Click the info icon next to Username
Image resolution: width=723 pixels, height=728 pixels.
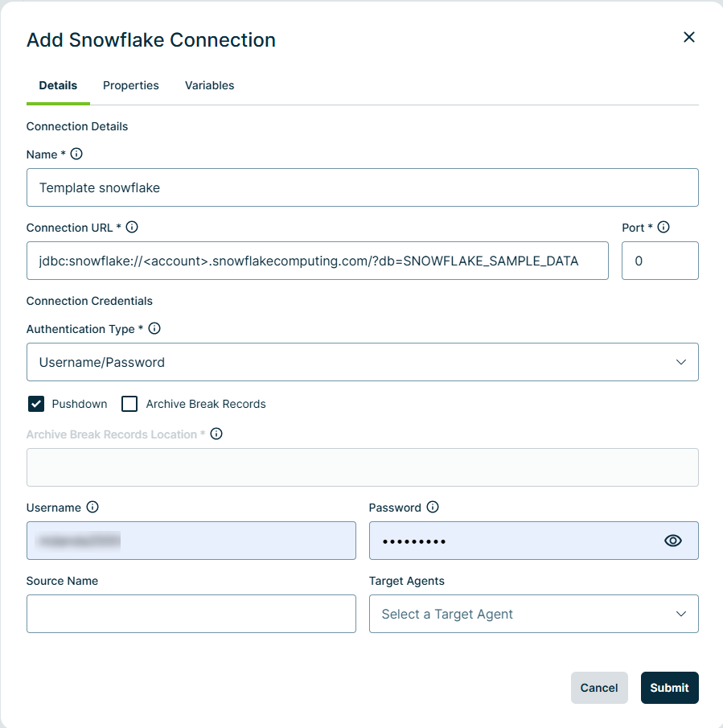click(92, 507)
